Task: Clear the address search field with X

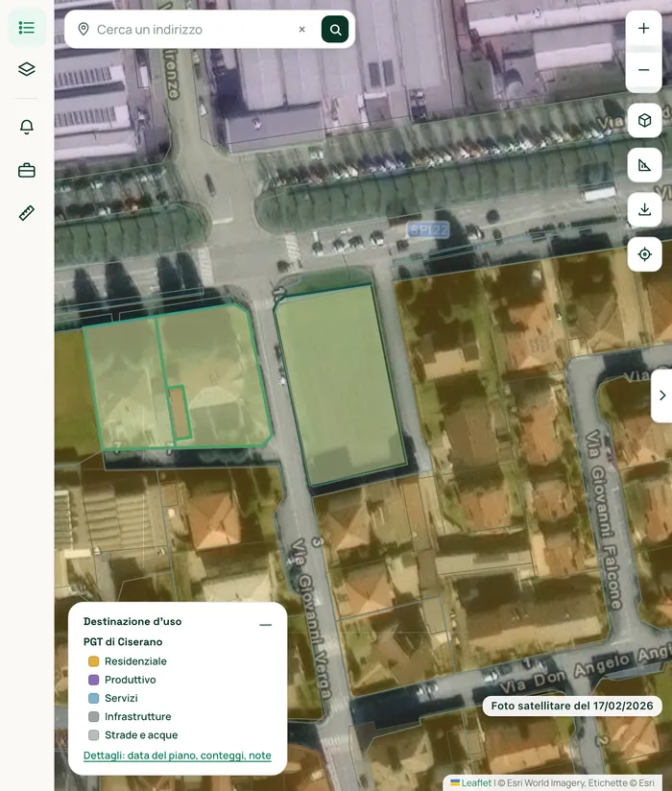Action: pos(301,29)
